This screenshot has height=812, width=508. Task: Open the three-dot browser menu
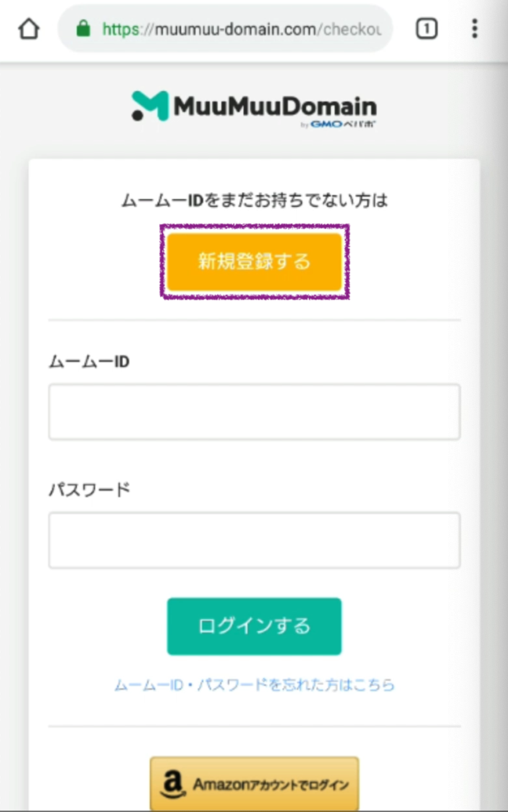(x=475, y=29)
